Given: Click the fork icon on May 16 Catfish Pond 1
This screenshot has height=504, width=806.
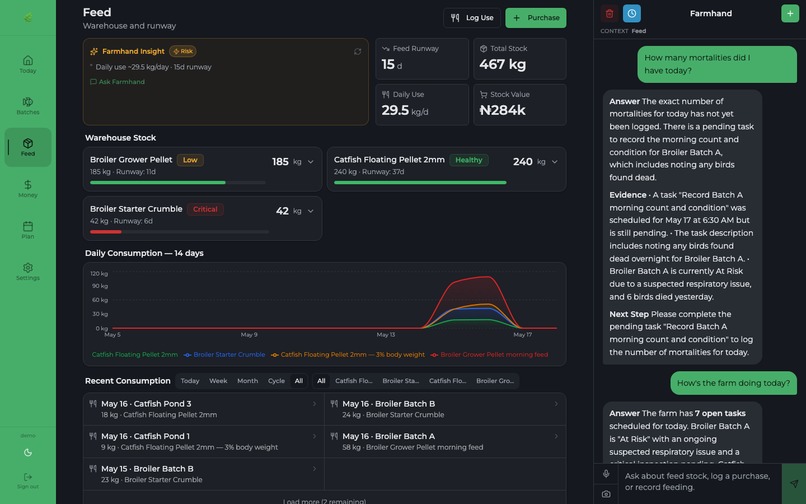Looking at the screenshot, I should coord(93,436).
